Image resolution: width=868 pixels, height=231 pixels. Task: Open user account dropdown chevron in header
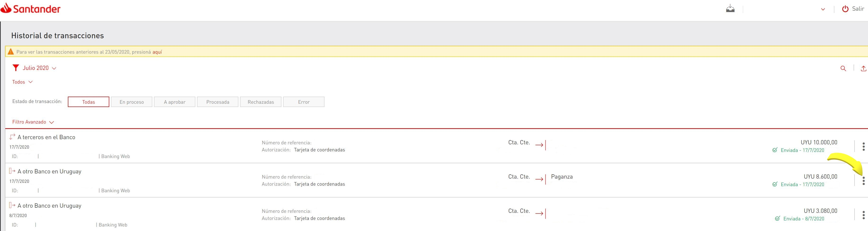[823, 9]
